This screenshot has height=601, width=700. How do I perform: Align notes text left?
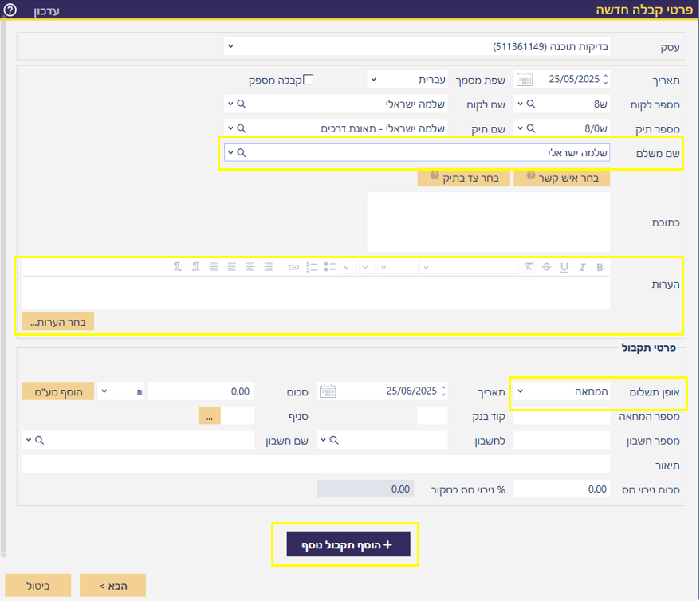coord(231,267)
